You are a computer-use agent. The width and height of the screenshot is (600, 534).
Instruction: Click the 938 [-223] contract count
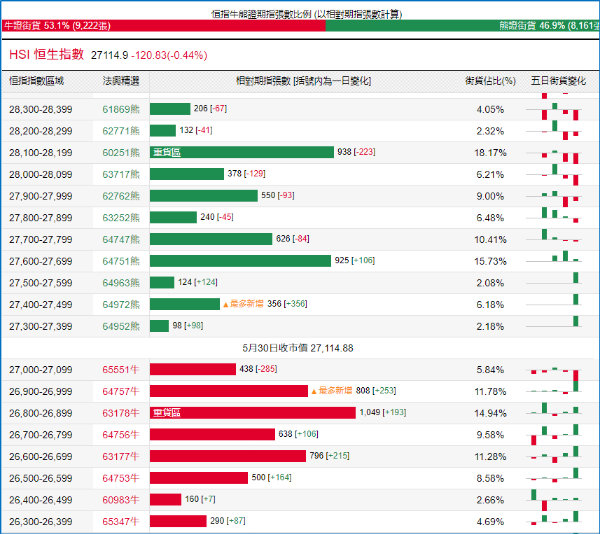pos(356,152)
